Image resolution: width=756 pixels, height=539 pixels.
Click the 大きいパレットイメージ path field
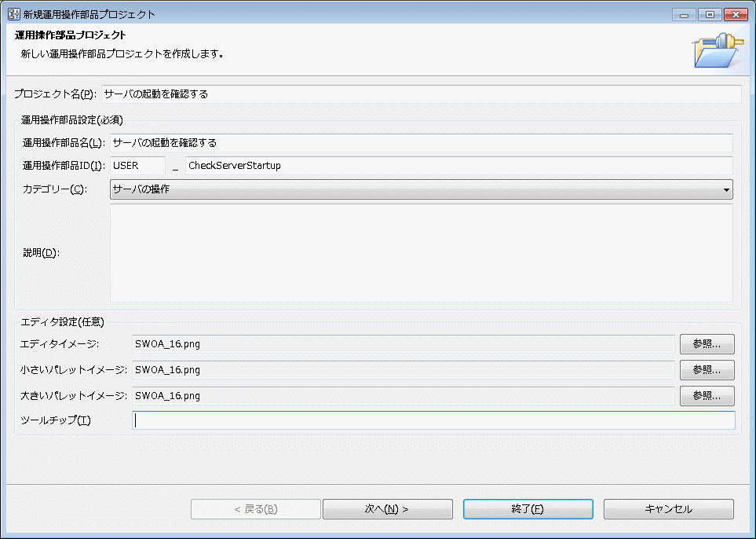(403, 396)
